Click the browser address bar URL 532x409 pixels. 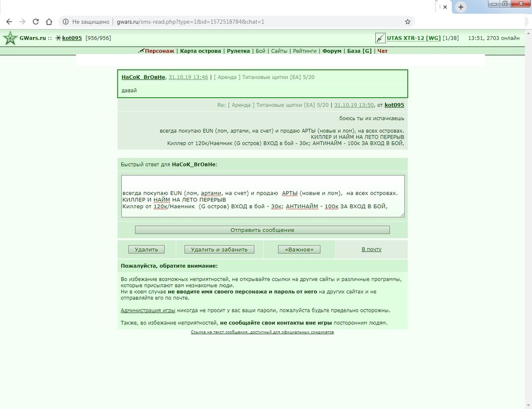(x=190, y=22)
